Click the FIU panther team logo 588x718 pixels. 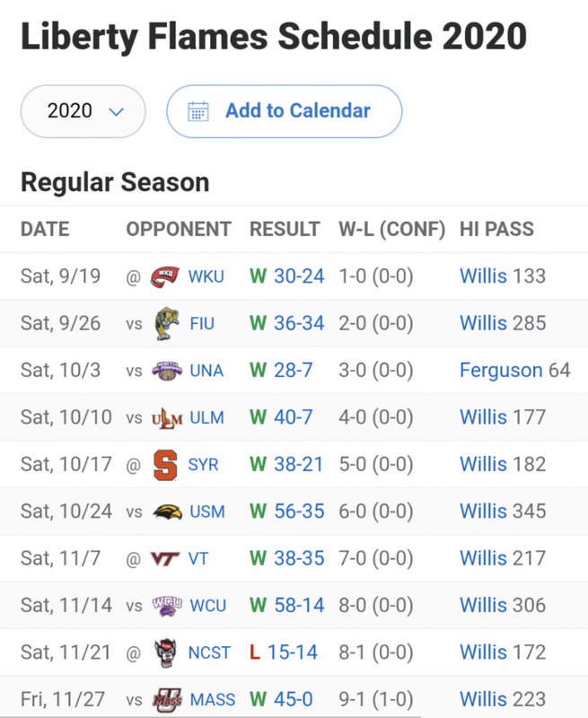[x=167, y=324]
